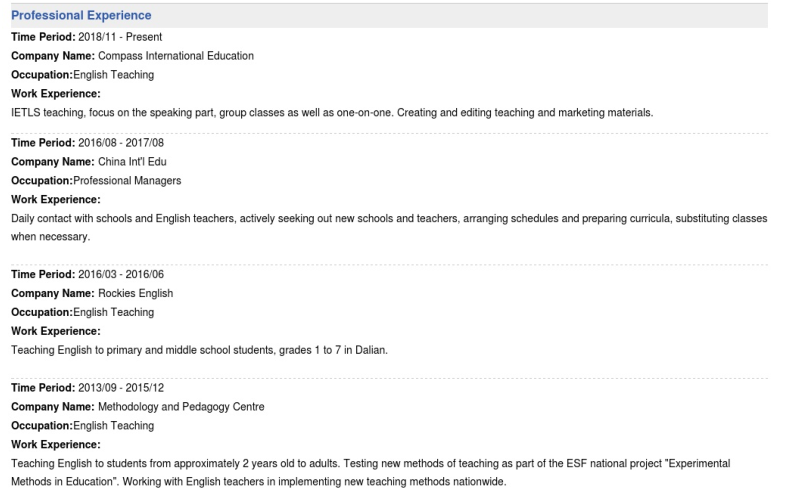Click the first Work Experience label
Viewport: 787px width, 494px height.
click(x=56, y=94)
